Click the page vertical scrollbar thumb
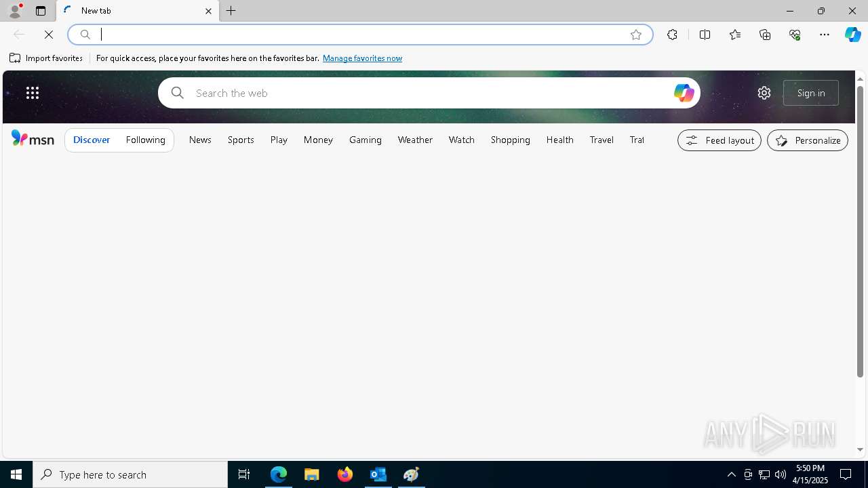868x488 pixels. pos(860,232)
